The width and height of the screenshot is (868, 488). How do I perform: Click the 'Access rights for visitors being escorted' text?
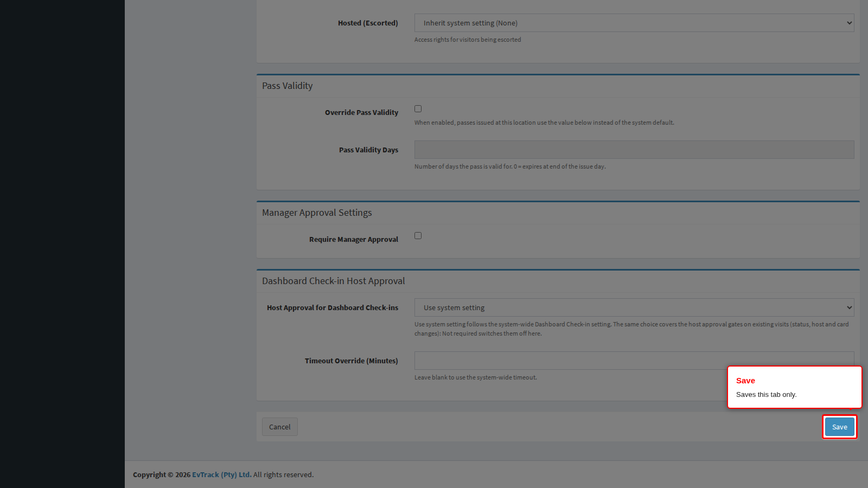[468, 40]
